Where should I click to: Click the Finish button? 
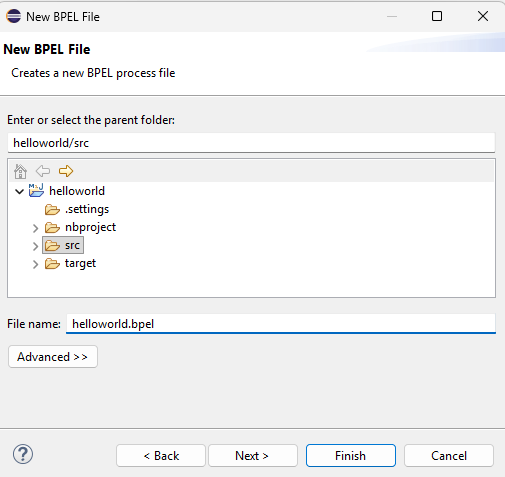tap(351, 455)
